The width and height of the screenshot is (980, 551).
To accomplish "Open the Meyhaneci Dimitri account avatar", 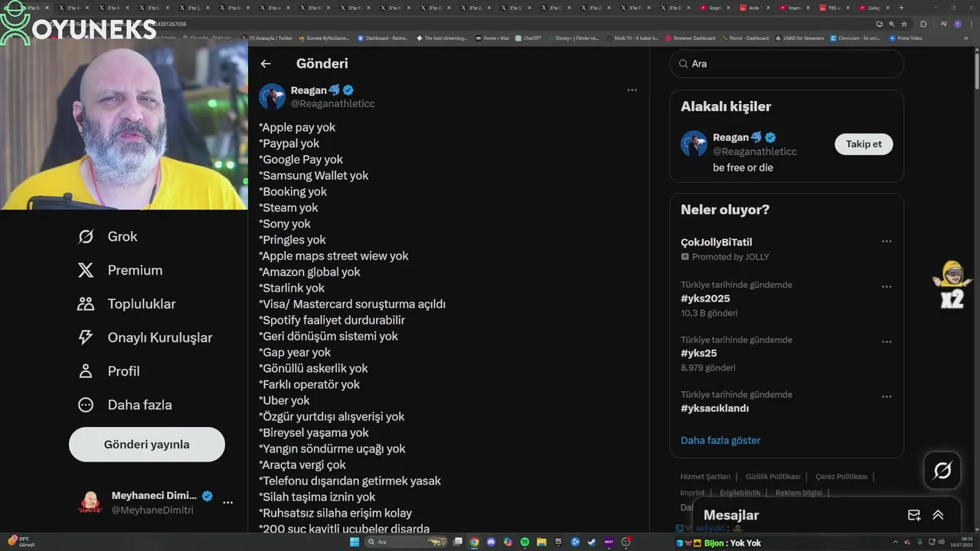I will [90, 502].
